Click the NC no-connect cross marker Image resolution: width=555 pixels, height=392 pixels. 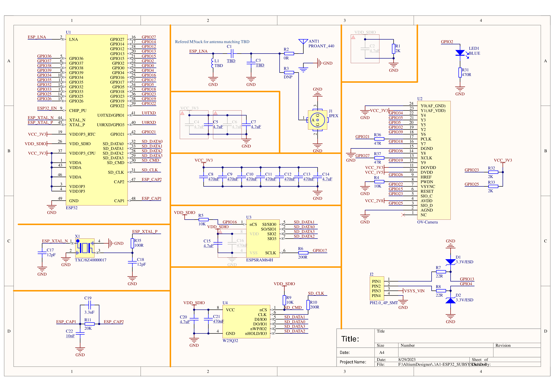(x=403, y=215)
